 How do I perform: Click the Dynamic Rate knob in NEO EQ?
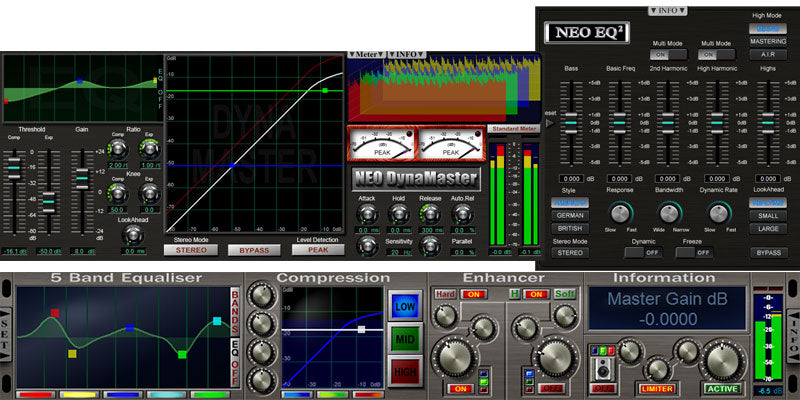point(719,213)
